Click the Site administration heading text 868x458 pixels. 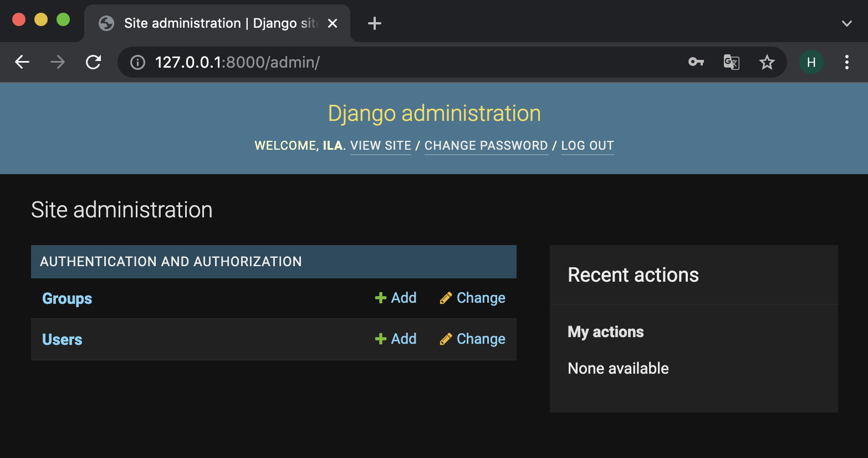click(x=122, y=210)
